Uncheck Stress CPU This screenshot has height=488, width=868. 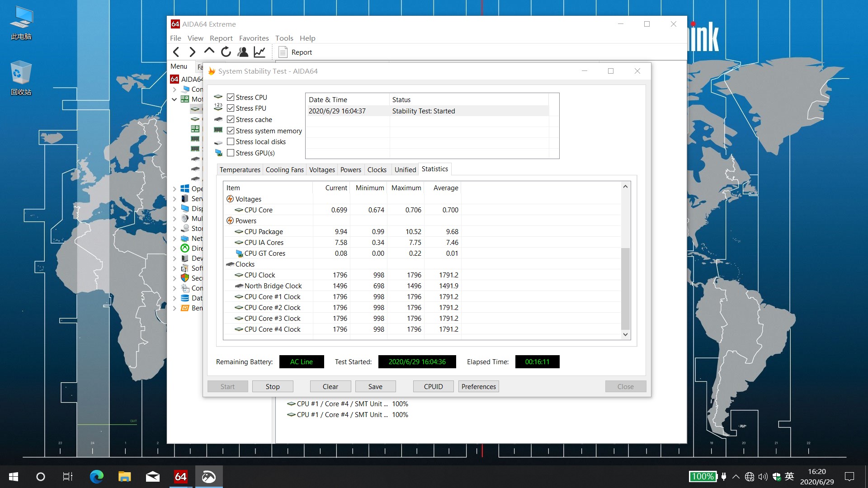tap(231, 97)
